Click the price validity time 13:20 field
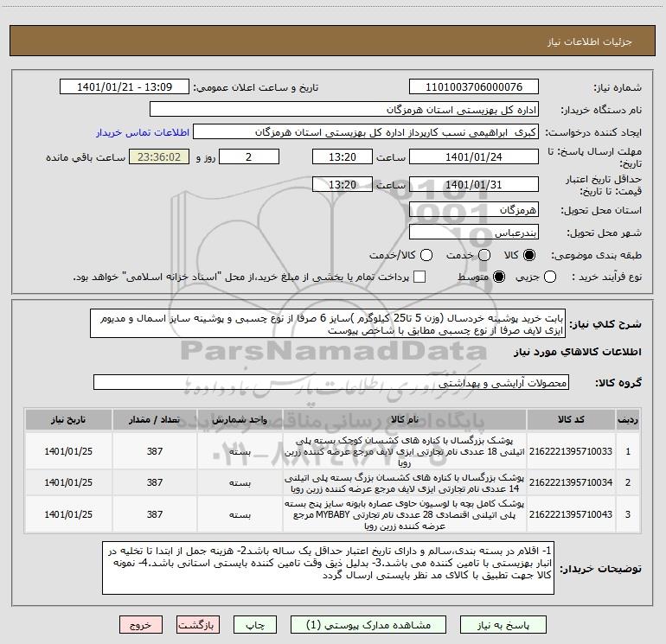The image size is (666, 644). pyautogui.click(x=343, y=184)
